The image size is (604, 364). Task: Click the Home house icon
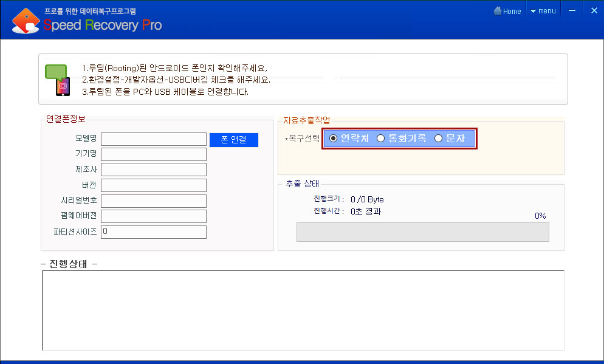(498, 10)
